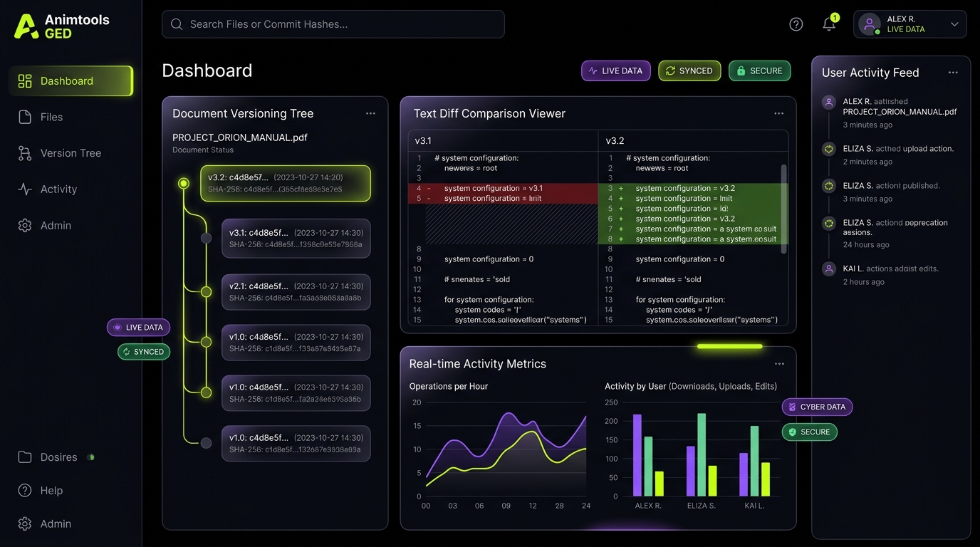This screenshot has height=547, width=980.
Task: Click ALEX R. avatar in activity feed
Action: [829, 103]
